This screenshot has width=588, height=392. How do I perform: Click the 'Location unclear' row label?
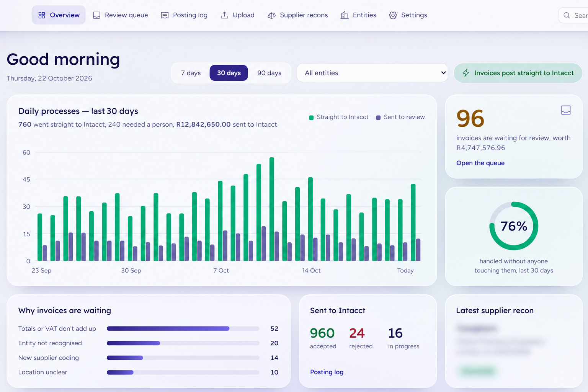(42, 372)
